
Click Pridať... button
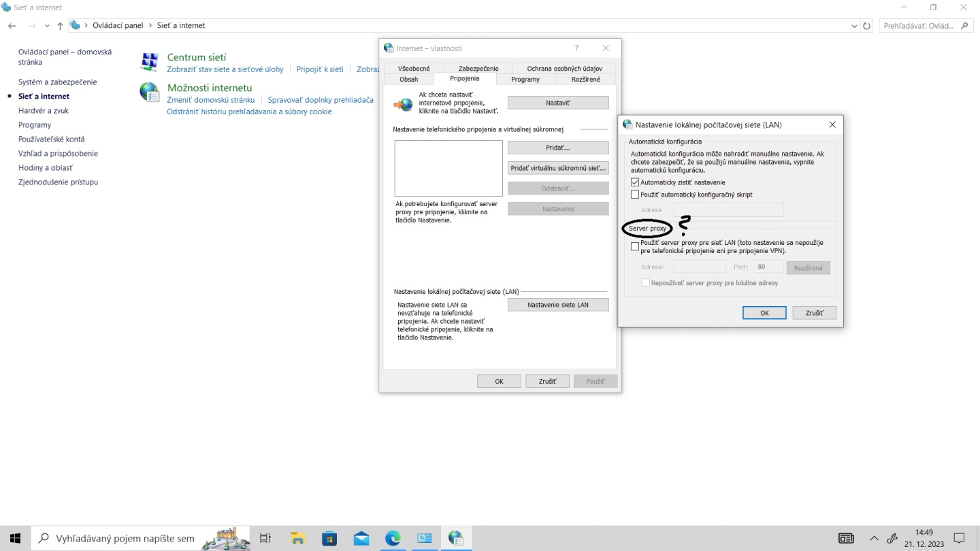pos(558,148)
